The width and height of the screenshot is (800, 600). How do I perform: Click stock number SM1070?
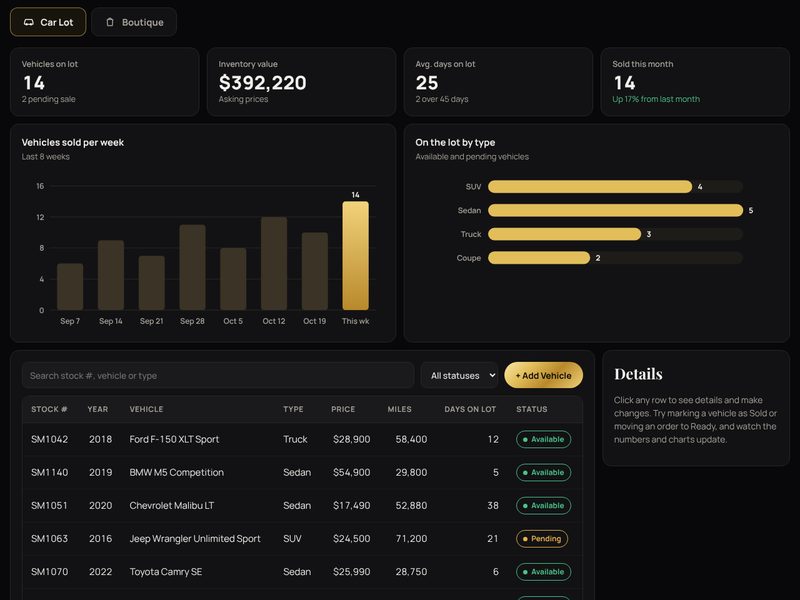tap(49, 572)
